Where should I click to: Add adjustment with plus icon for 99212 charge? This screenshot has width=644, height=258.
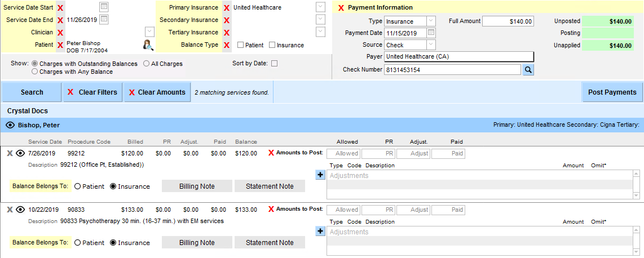[x=320, y=175]
